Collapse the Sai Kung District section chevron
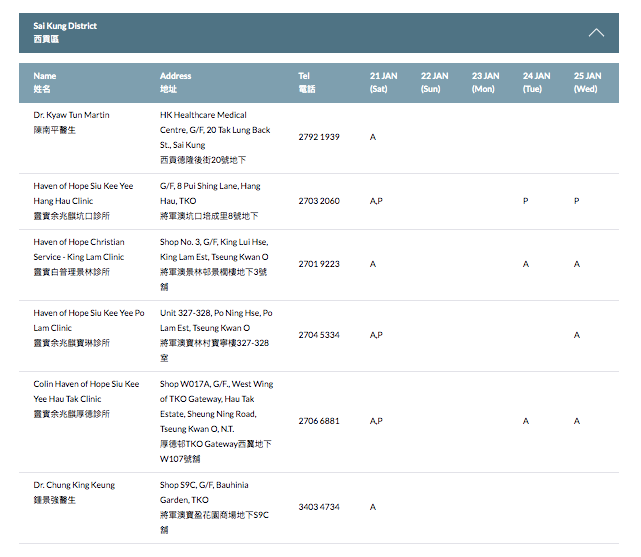This screenshot has height=557, width=641. click(x=596, y=32)
